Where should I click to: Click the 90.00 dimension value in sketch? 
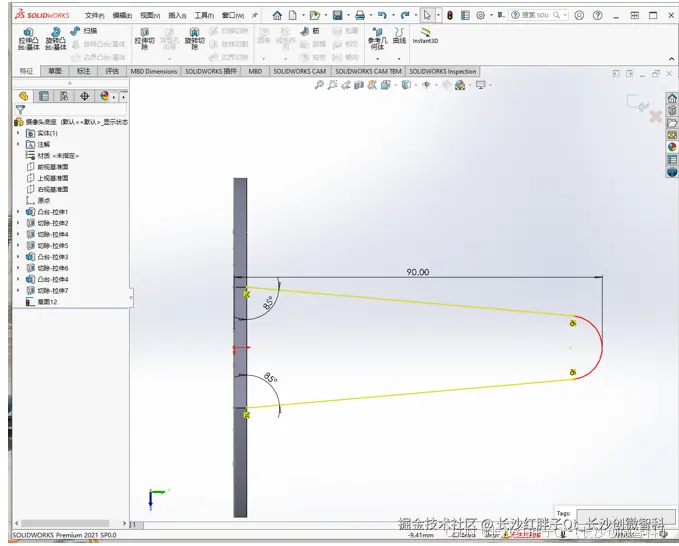[417, 272]
